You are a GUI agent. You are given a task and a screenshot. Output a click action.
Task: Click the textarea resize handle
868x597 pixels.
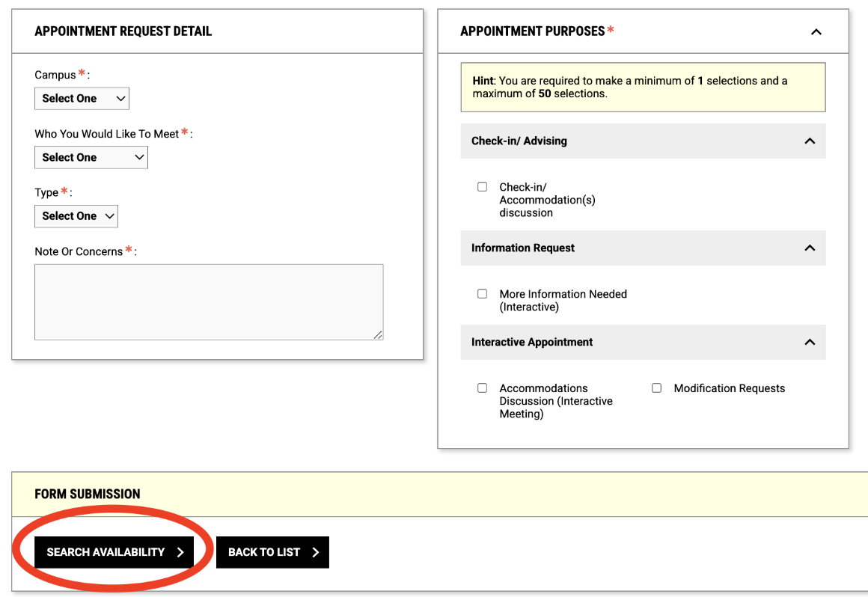pyautogui.click(x=379, y=336)
